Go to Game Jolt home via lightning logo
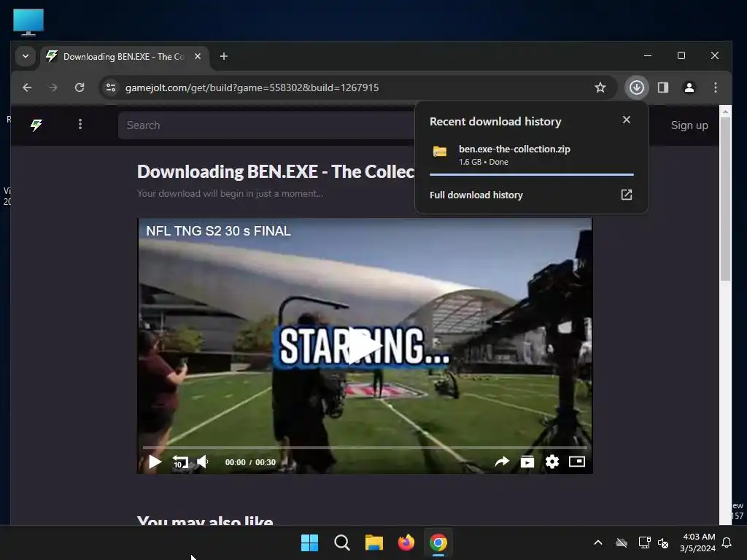747x560 pixels. click(x=36, y=125)
